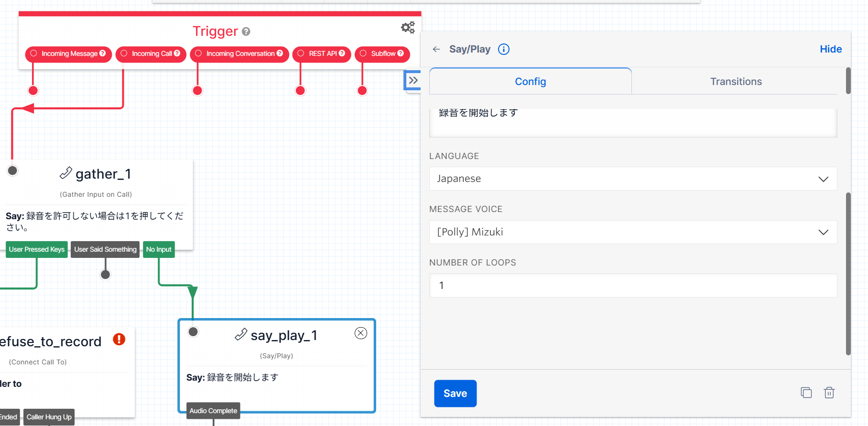Remove say_play_1 using its X icon

(361, 333)
